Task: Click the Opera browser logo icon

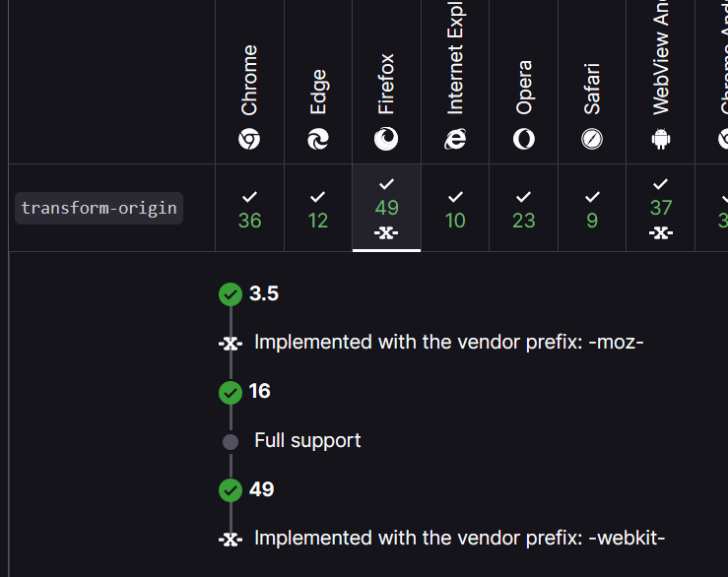Action: coord(524,140)
